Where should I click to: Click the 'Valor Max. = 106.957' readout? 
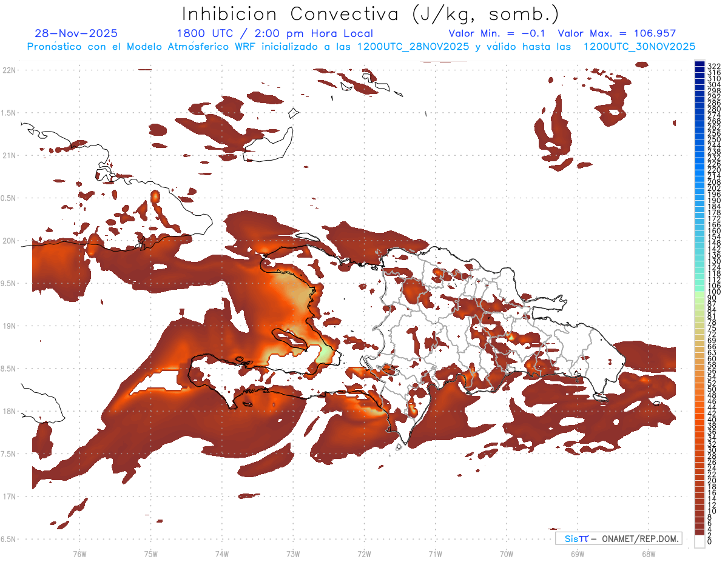coord(617,33)
